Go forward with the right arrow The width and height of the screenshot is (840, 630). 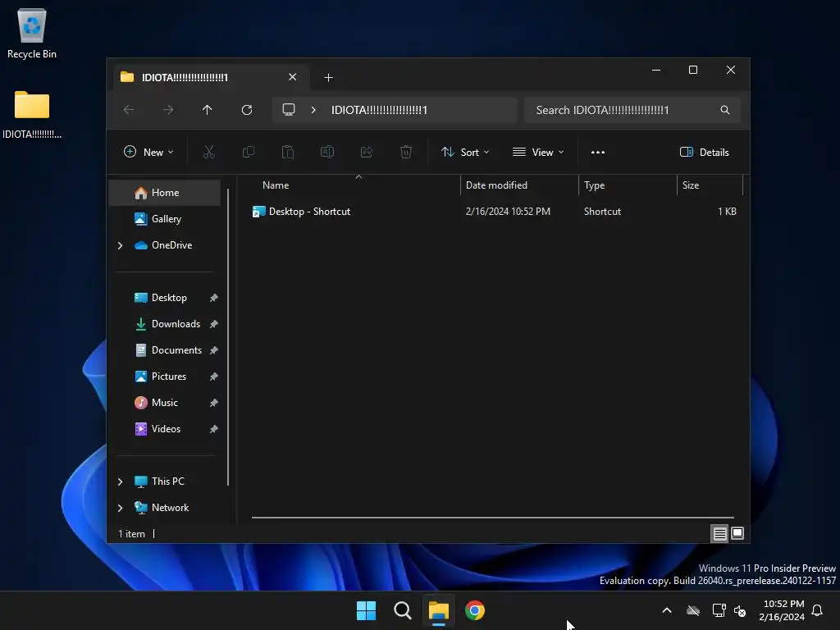click(x=168, y=110)
